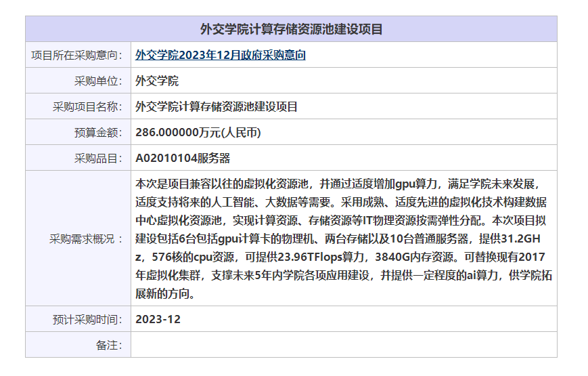
Task: Click the first line of the requirements description
Action: coord(336,184)
